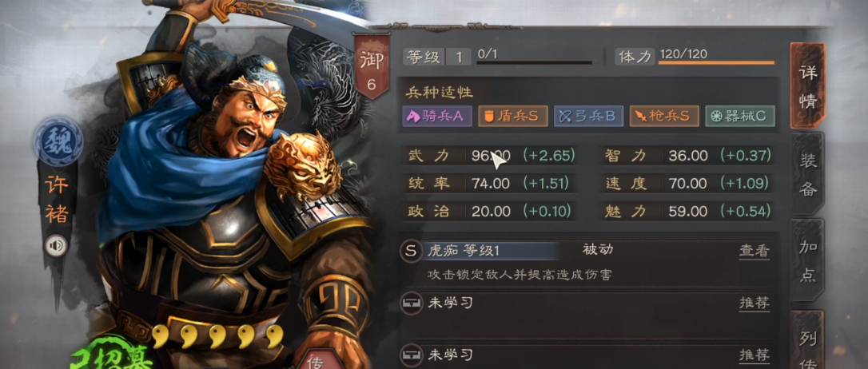Click the red 御 6 banner

click(372, 65)
